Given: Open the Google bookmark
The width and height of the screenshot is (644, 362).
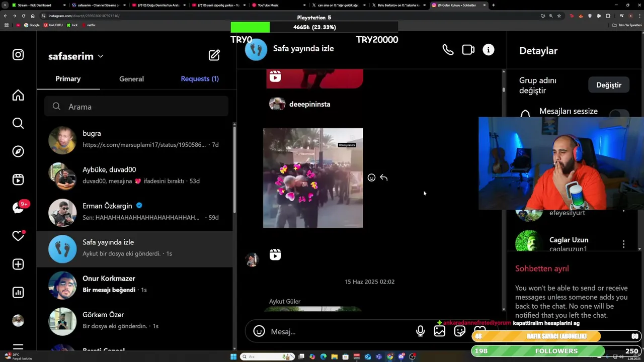Looking at the screenshot, I should pyautogui.click(x=32, y=25).
